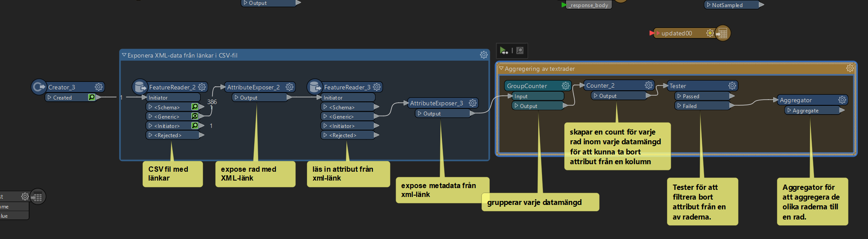The image size is (868, 239).
Task: Select the Counter_2 transformer title
Action: click(x=601, y=85)
